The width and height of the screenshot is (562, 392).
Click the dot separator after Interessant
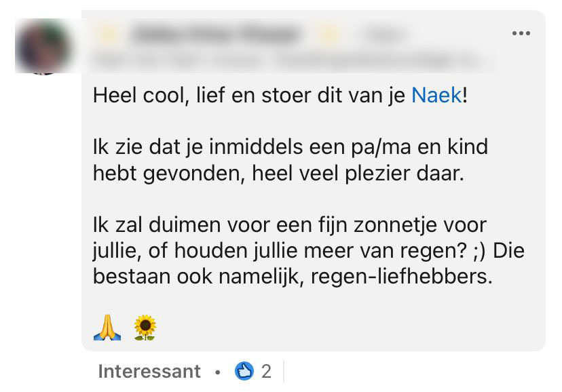217,372
